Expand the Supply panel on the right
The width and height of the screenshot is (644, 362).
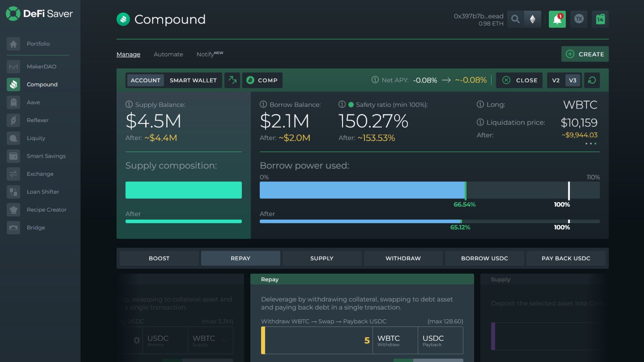coord(543,279)
